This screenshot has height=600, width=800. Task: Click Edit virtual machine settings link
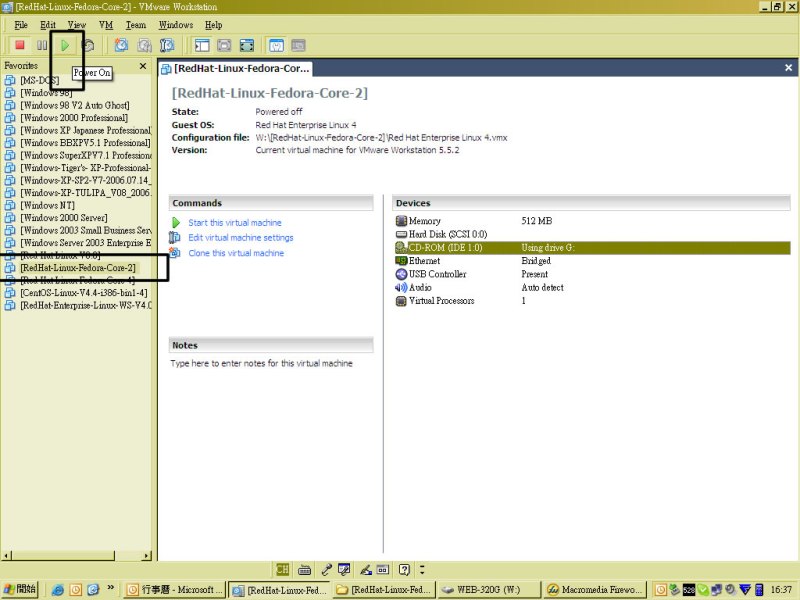[x=241, y=238]
